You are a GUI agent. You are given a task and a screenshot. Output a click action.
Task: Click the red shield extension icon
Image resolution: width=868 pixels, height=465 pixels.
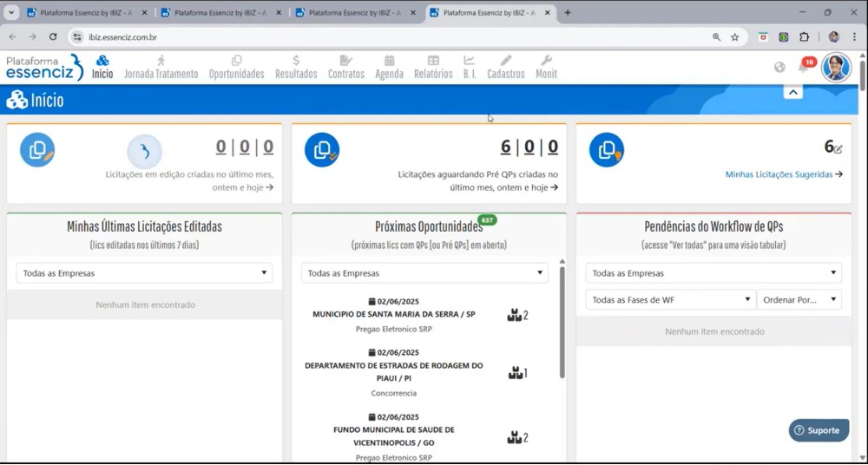tap(763, 37)
